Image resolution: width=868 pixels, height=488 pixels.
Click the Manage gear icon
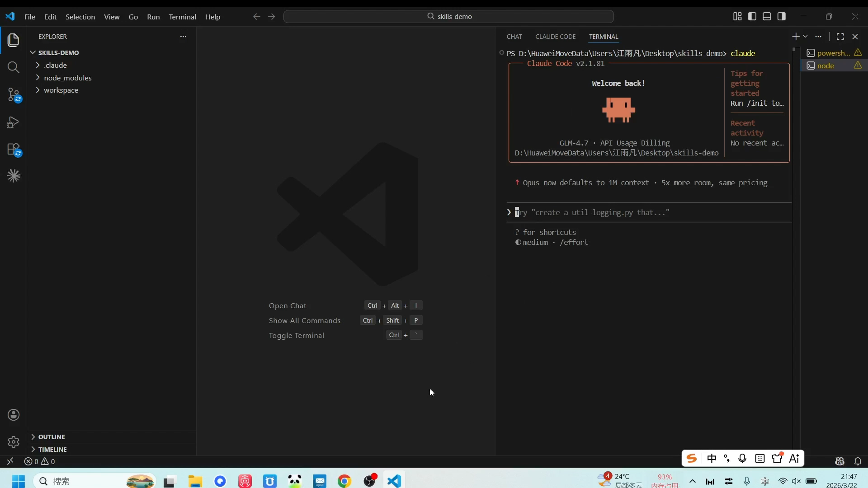pyautogui.click(x=14, y=441)
